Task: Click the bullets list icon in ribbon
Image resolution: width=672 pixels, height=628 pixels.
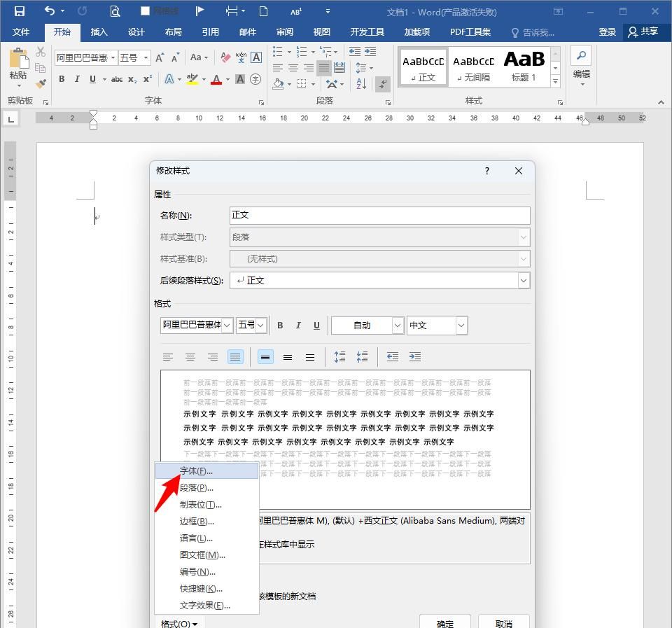Action: click(x=277, y=51)
